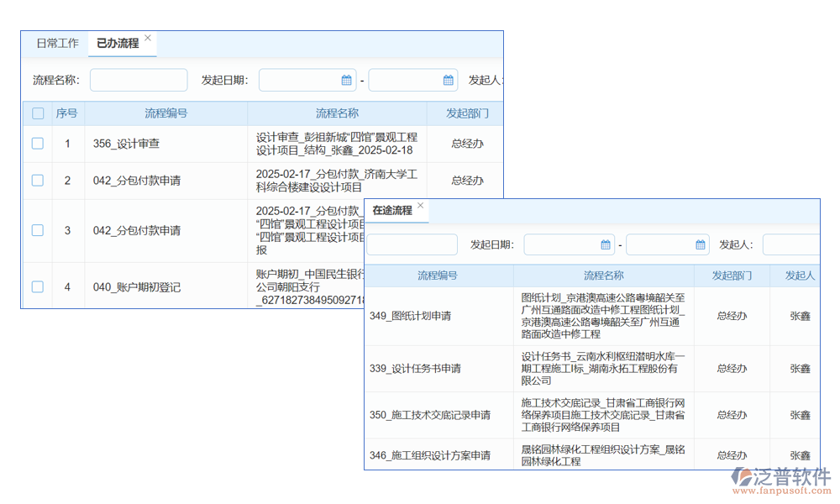This screenshot has width=840, height=504.
Task: Sort by 流程编号 column in 已办流程
Action: pos(165,113)
